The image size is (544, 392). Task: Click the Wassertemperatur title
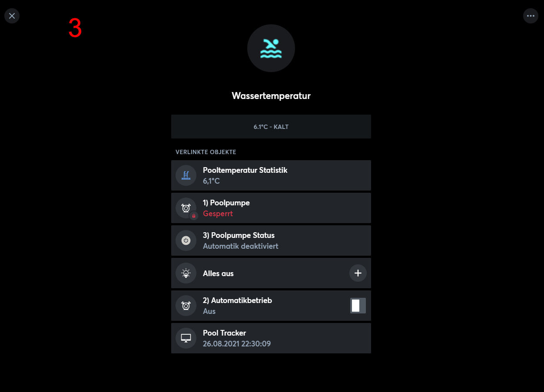click(271, 96)
